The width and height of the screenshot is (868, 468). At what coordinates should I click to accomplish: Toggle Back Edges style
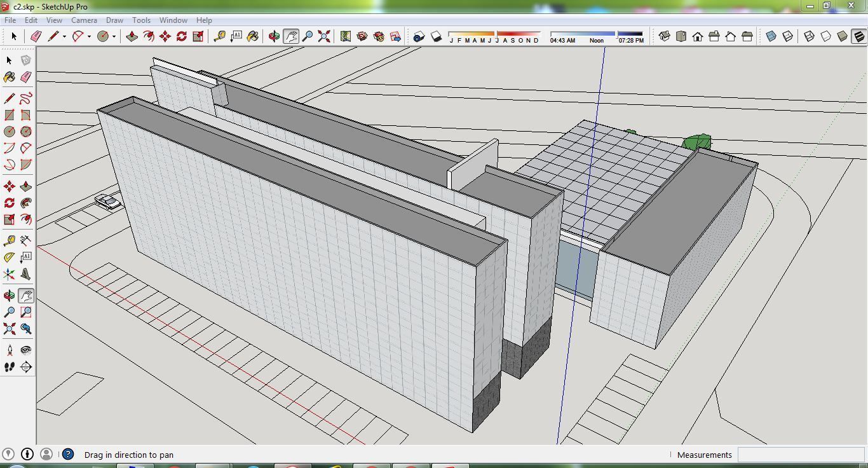788,36
